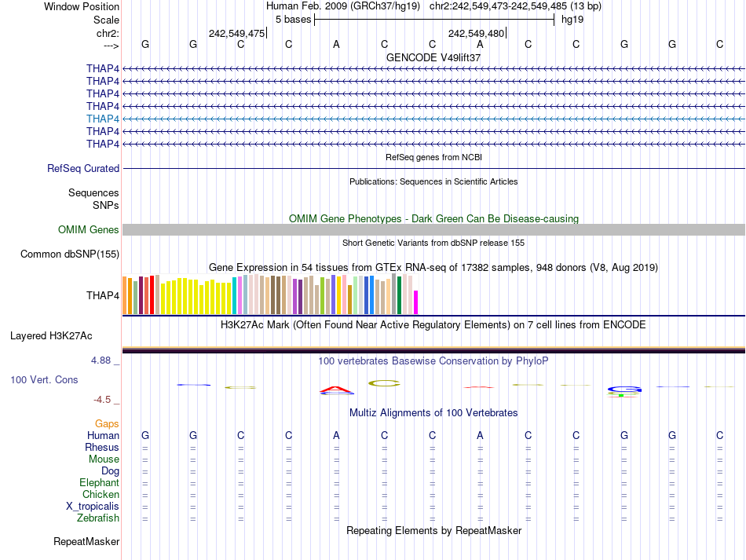The width and height of the screenshot is (746, 560).
Task: Select the Rhesus alignment row label
Action: click(102, 447)
